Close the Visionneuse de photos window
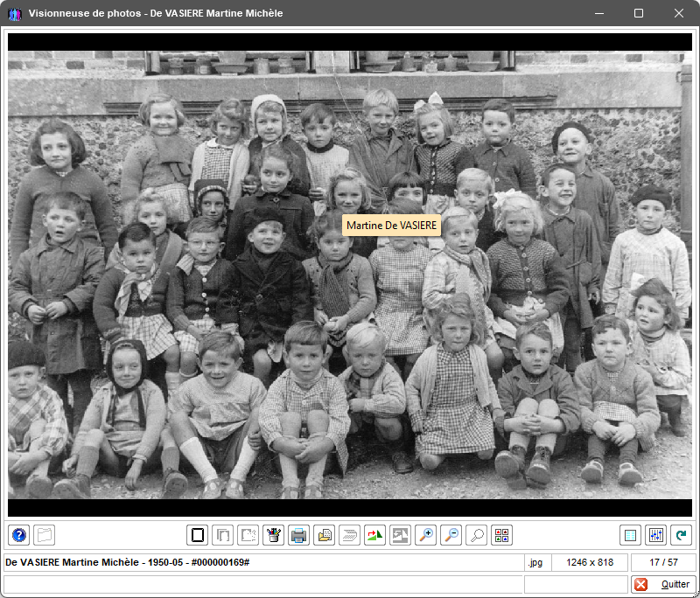This screenshot has height=598, width=700. click(x=679, y=13)
